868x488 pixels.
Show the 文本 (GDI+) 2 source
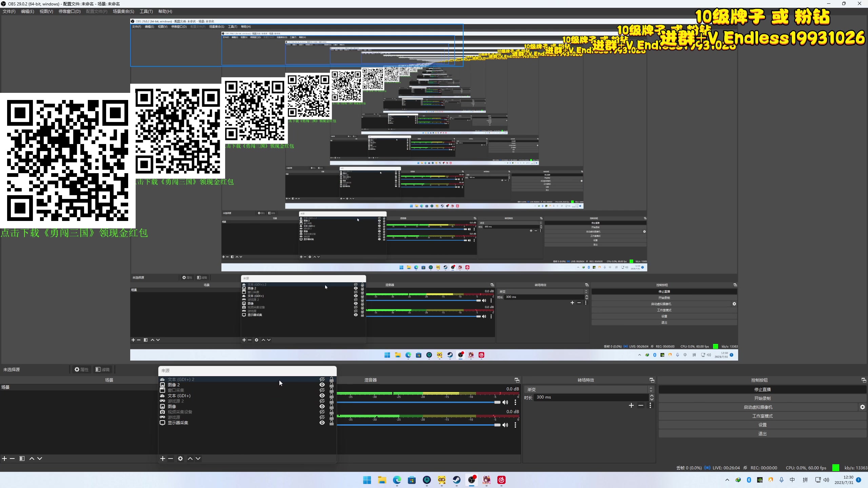(x=322, y=380)
